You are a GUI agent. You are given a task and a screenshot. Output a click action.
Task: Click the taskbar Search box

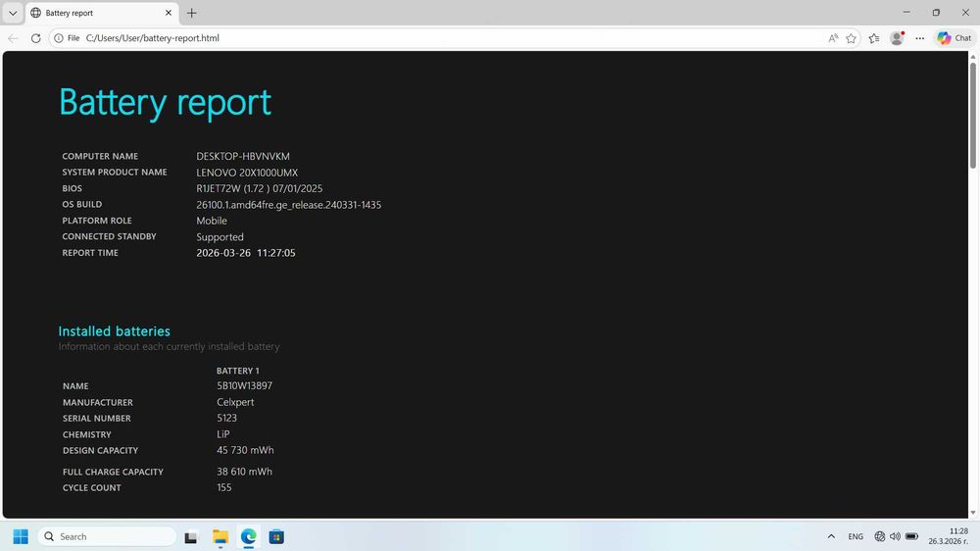108,536
